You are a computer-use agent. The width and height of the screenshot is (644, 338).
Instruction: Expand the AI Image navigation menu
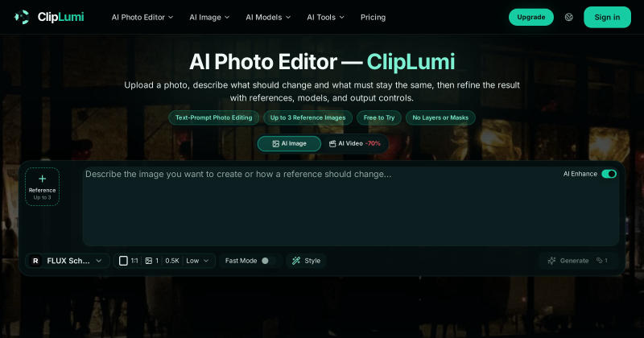(209, 17)
